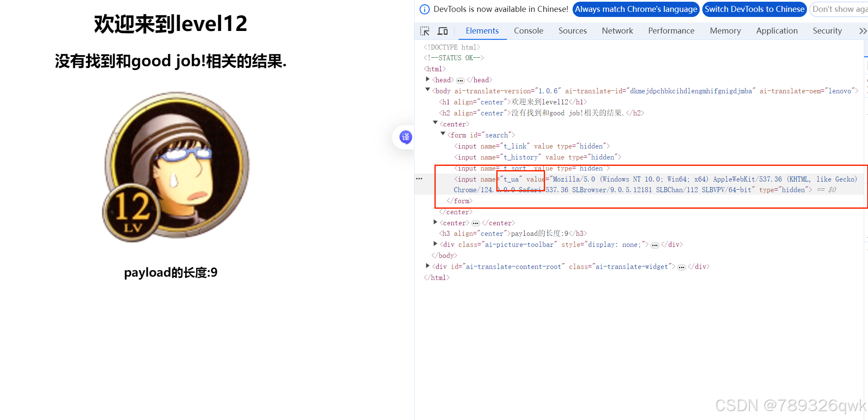The image size is (868, 420).
Task: Expand collapsed head ellipsis badge
Action: point(460,80)
